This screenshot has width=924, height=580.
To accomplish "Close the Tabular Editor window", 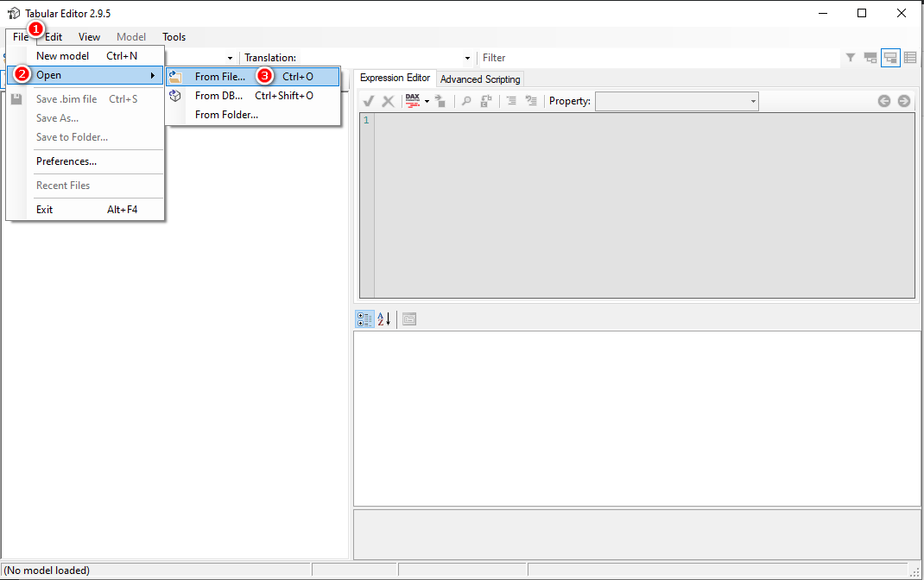I will click(x=901, y=13).
